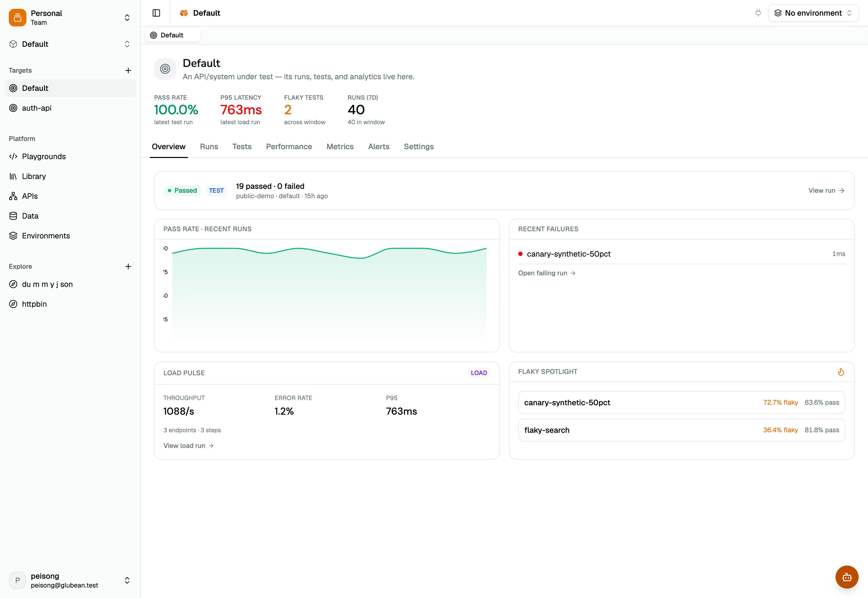Image resolution: width=868 pixels, height=598 pixels.
Task: Open the du m m y j son explorer
Action: pyautogui.click(x=70, y=284)
